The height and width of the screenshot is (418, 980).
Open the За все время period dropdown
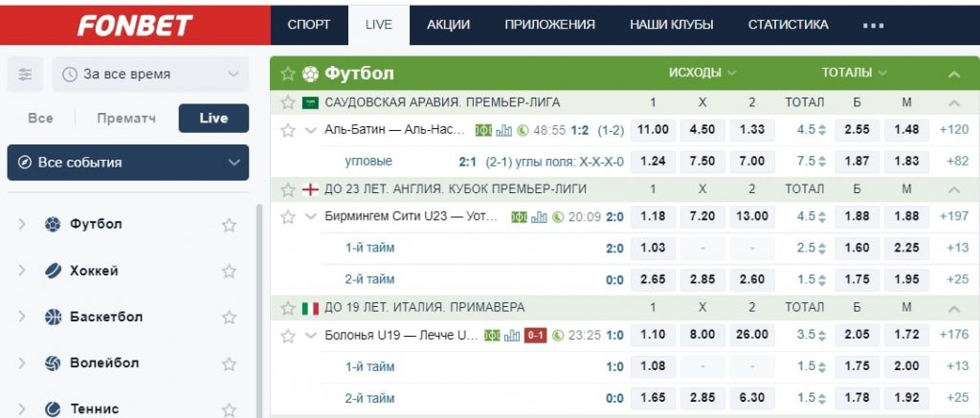150,74
